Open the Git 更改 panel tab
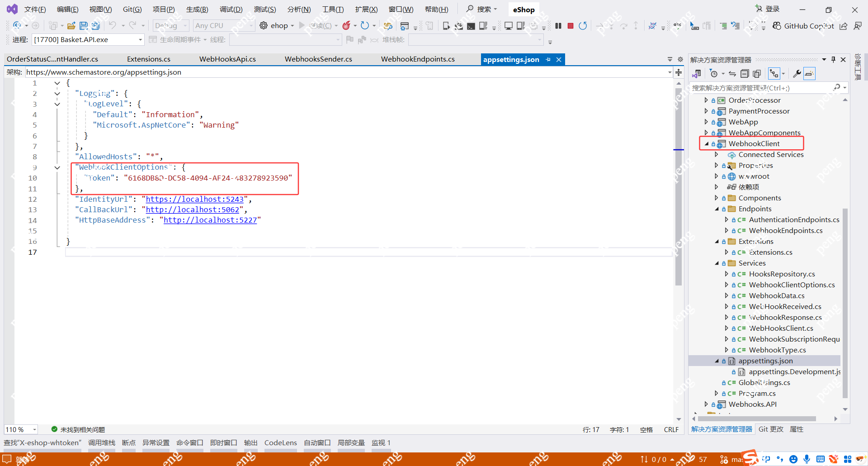This screenshot has width=868, height=466. coord(771,429)
